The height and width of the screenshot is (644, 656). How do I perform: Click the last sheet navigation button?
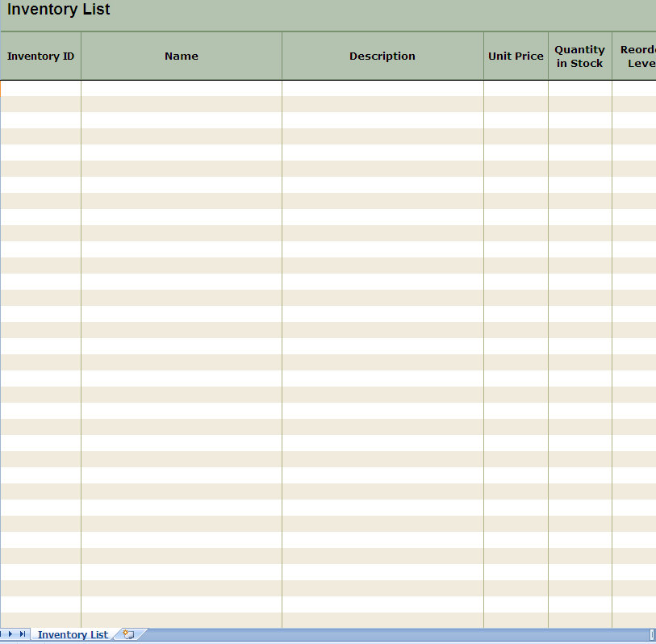[21, 634]
